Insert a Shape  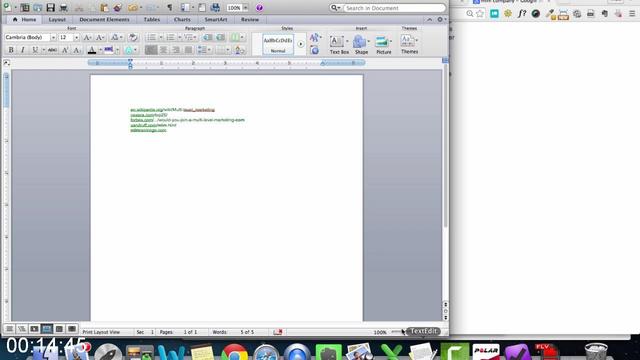pos(361,44)
